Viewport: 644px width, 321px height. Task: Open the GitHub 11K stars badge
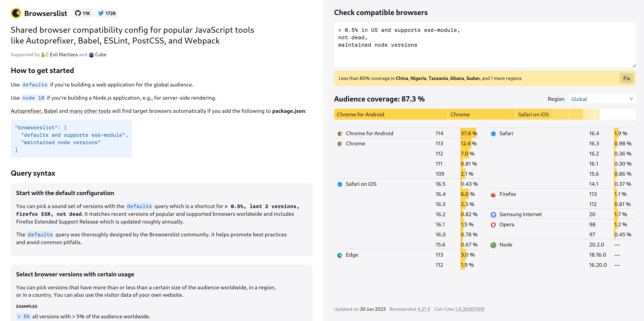[83, 13]
